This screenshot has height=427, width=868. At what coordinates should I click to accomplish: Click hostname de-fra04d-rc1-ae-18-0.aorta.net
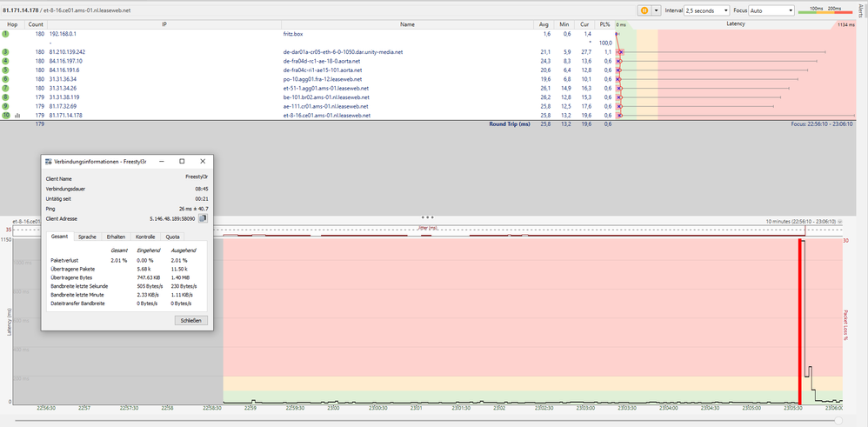click(x=324, y=61)
